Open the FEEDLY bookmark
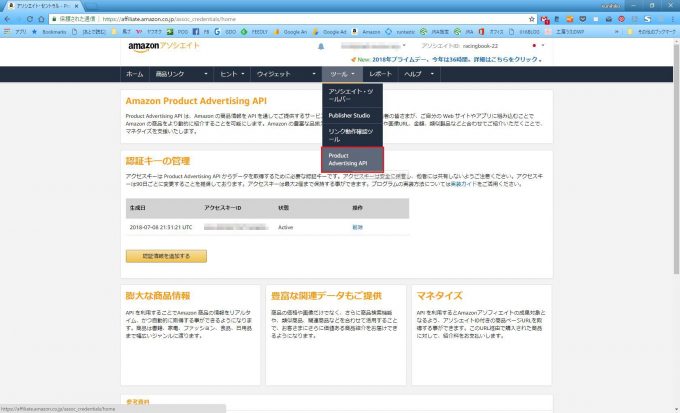Screen dimensions: 680x413 point(255,32)
